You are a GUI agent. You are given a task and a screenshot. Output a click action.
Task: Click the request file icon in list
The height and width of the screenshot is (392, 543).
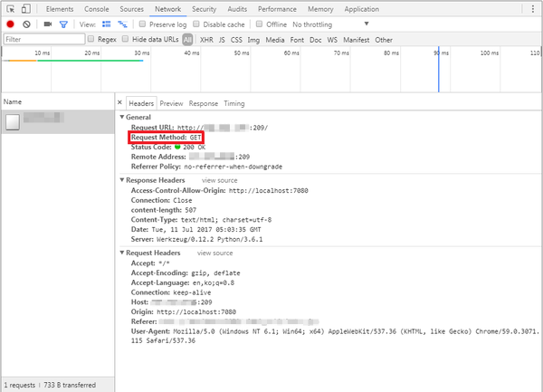point(13,122)
